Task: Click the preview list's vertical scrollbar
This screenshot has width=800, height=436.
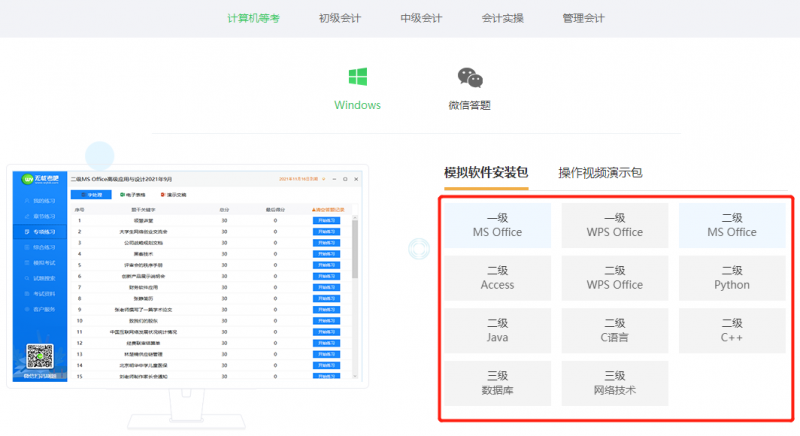Action: point(355,249)
